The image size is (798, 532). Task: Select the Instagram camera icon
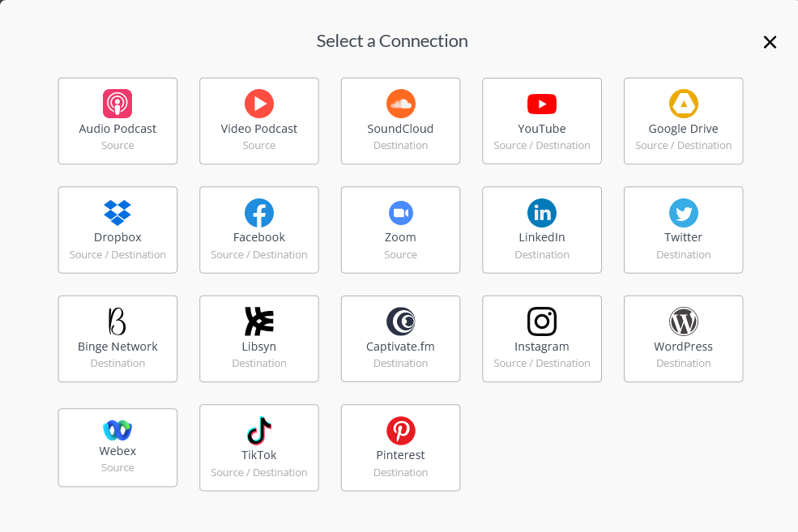[542, 321]
